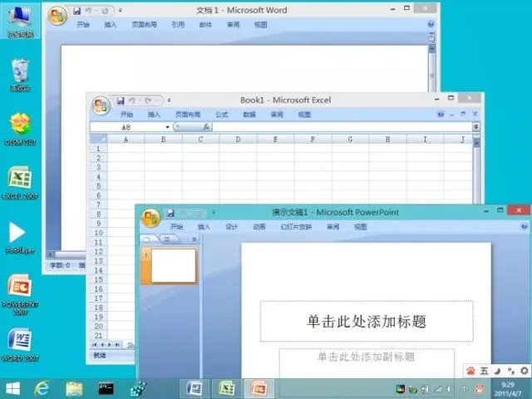This screenshot has width=532, height=399.
Task: Select the POWERPOINT 2007 desktop shortcut
Action: (20, 294)
